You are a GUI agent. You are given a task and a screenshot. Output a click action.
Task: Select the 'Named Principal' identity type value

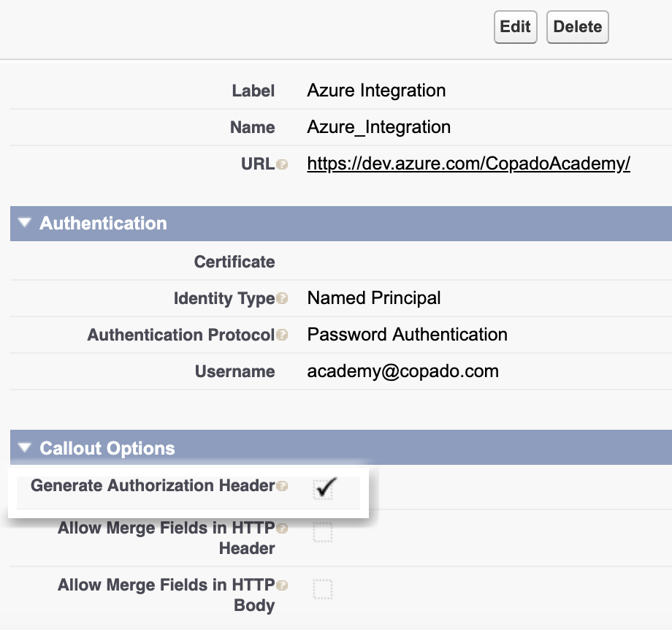pyautogui.click(x=374, y=298)
